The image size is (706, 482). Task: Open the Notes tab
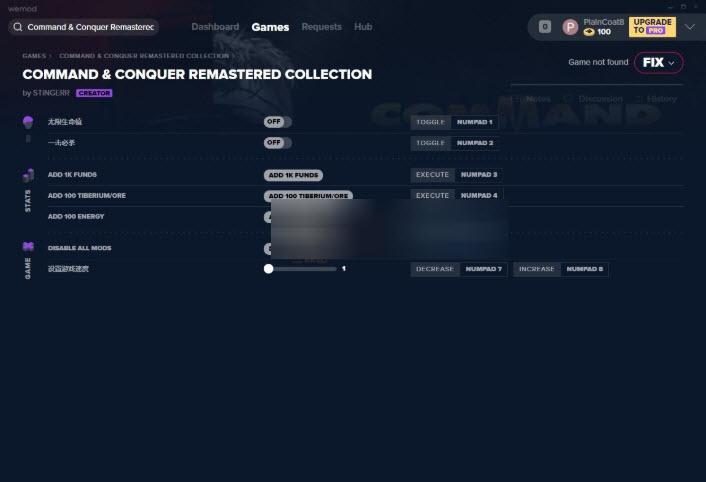(x=538, y=99)
